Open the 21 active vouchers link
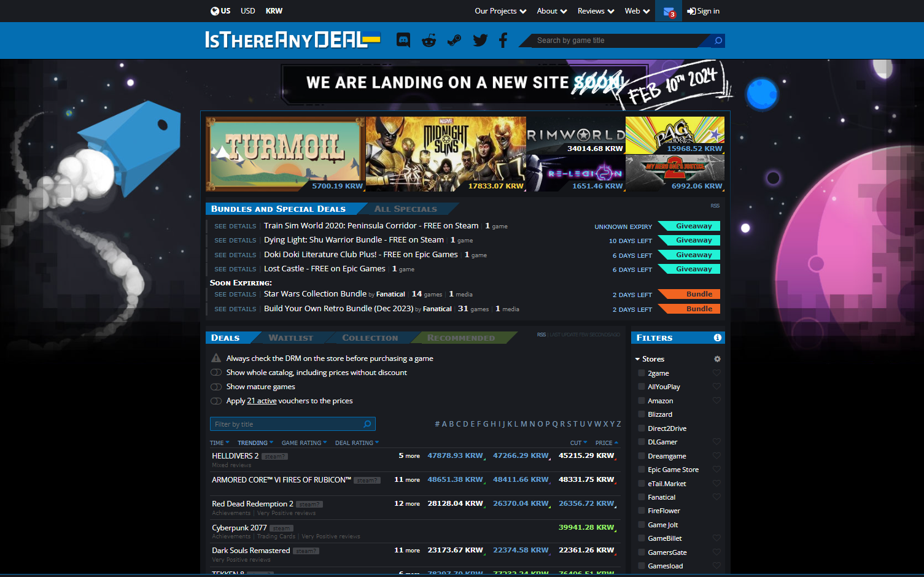Screen dimensions: 924x577 click(x=262, y=401)
